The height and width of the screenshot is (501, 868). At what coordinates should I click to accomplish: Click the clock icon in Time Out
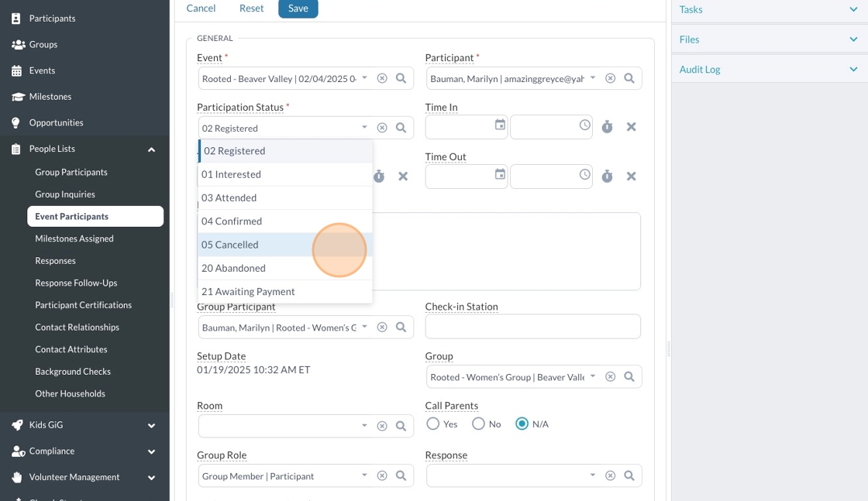pyautogui.click(x=584, y=175)
